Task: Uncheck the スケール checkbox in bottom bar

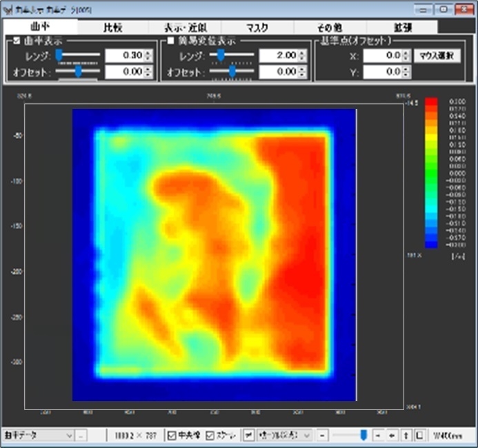Action: tap(210, 436)
